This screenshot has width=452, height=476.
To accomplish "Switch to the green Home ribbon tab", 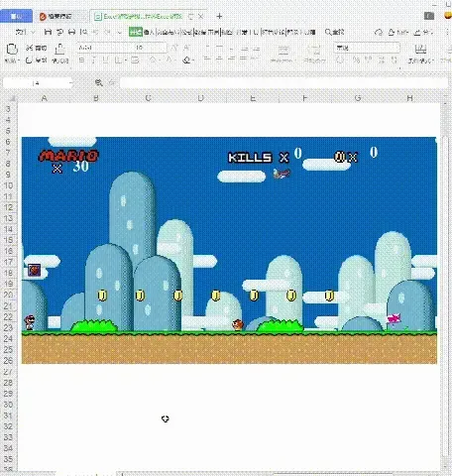I will (x=136, y=32).
